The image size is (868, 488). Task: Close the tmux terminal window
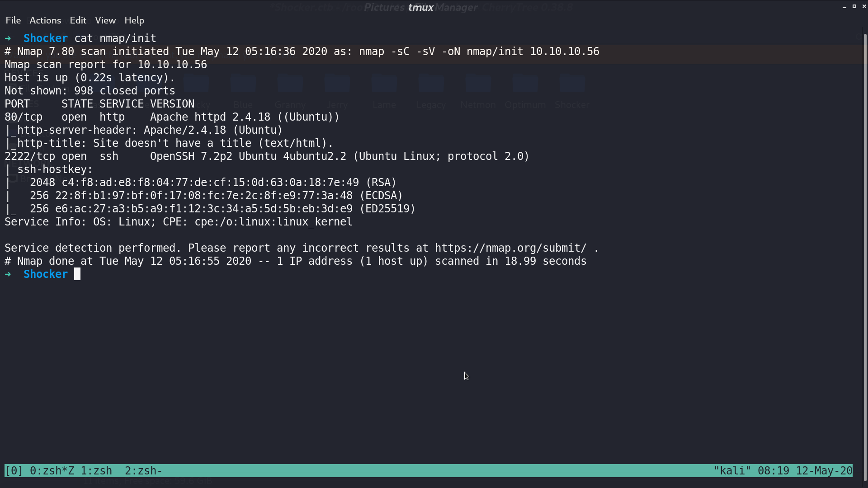[x=864, y=6]
